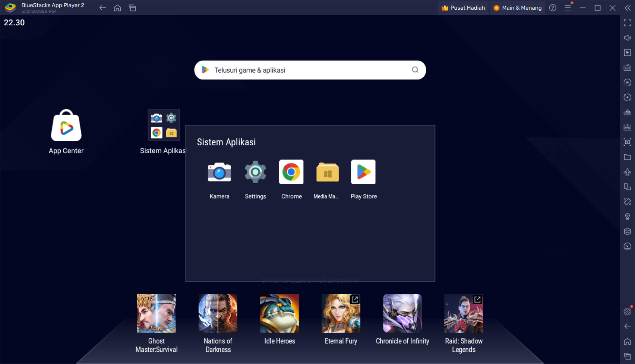
Task: Open keyboard controls icon in sidebar
Action: pos(628,68)
